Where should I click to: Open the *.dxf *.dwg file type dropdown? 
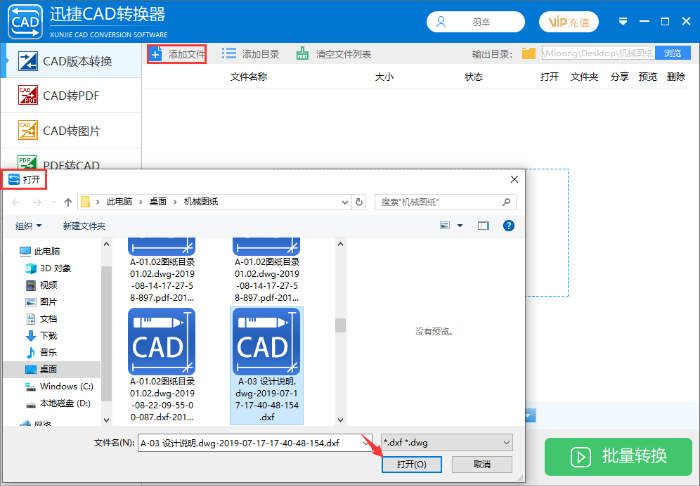click(x=446, y=443)
